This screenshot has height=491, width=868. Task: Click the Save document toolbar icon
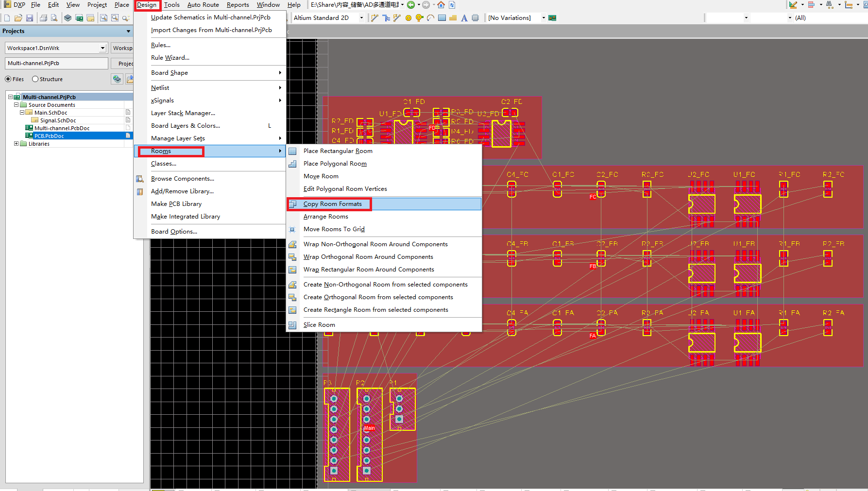pos(30,18)
